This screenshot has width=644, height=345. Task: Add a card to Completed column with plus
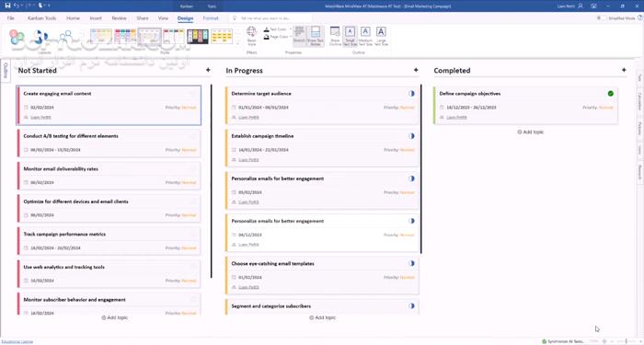click(x=624, y=70)
